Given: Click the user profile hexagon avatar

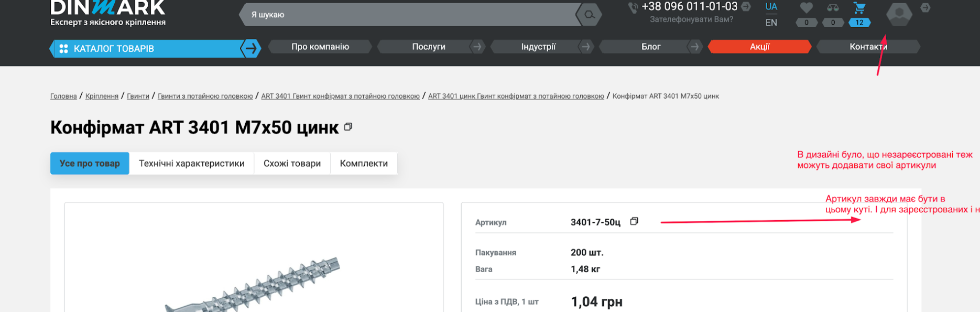Looking at the screenshot, I should point(899,14).
